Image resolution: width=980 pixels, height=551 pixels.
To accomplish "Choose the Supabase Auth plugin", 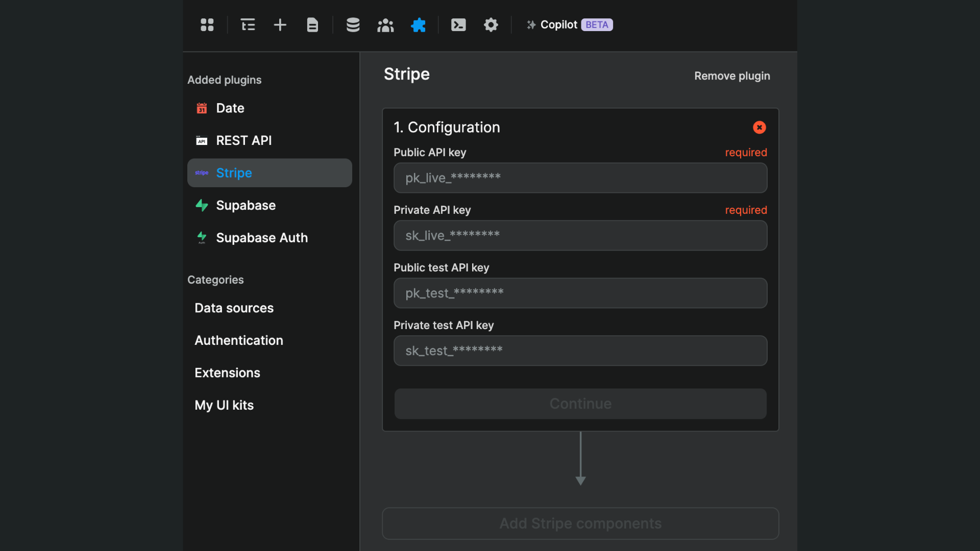I will click(x=262, y=237).
